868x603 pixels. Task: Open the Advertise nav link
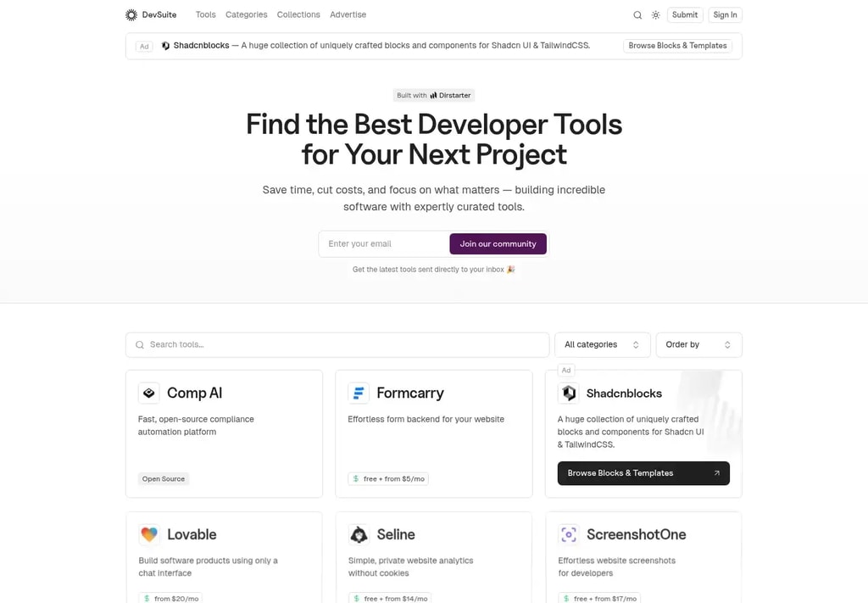348,15
